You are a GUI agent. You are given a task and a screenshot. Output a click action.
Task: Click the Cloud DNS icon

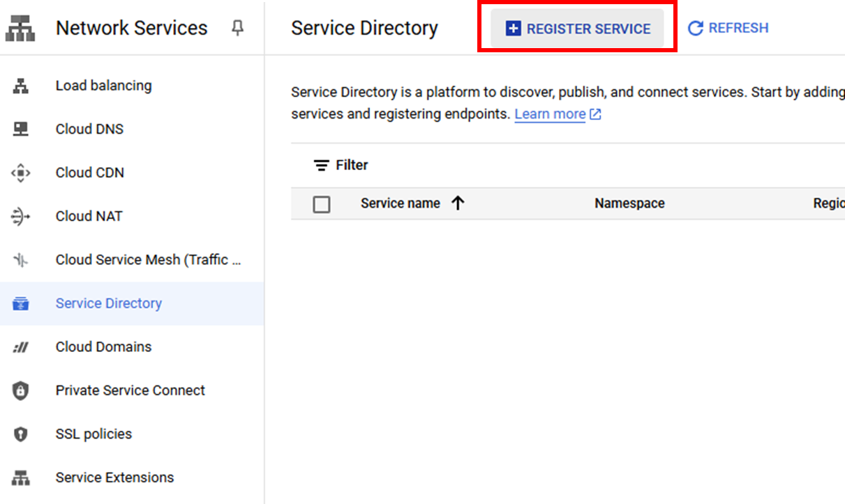pyautogui.click(x=21, y=129)
